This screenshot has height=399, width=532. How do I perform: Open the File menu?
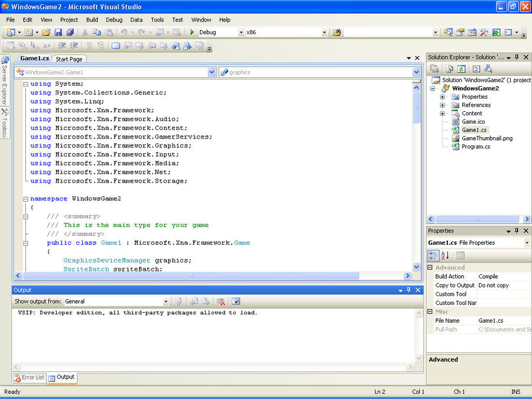tap(11, 20)
